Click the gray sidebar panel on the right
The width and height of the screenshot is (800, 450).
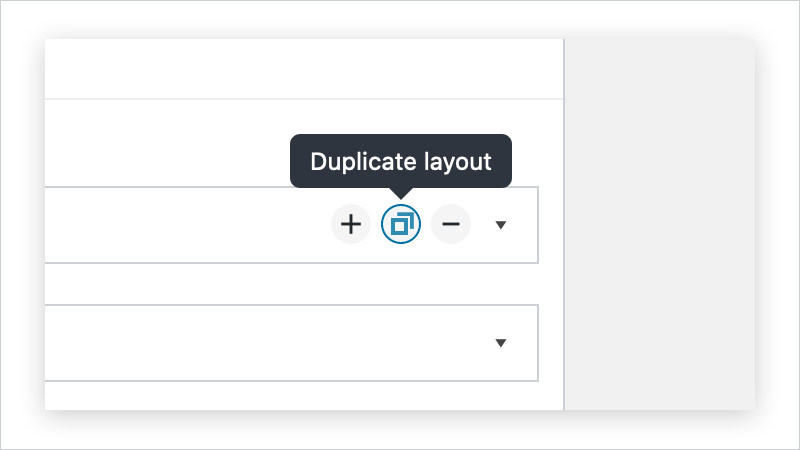point(660,224)
